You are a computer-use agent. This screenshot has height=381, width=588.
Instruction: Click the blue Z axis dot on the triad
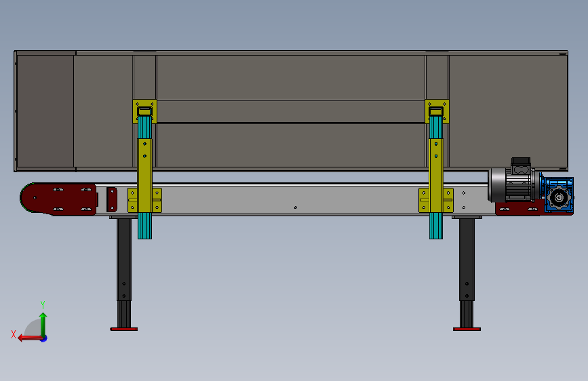click(x=44, y=339)
